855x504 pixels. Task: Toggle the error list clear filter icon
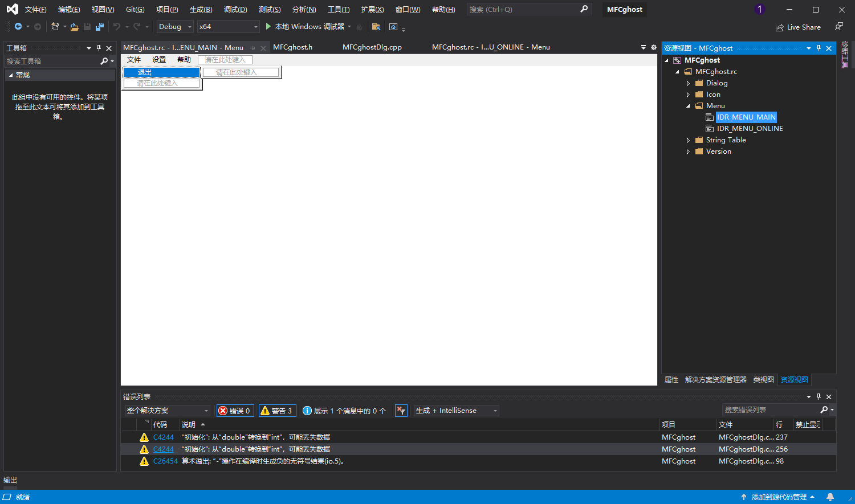pos(401,411)
